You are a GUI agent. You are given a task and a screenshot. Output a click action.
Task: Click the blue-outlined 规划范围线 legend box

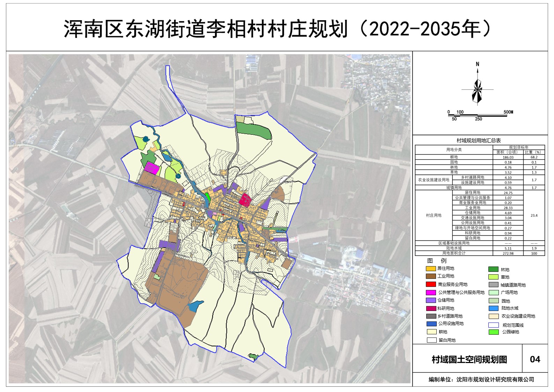pyautogui.click(x=493, y=325)
